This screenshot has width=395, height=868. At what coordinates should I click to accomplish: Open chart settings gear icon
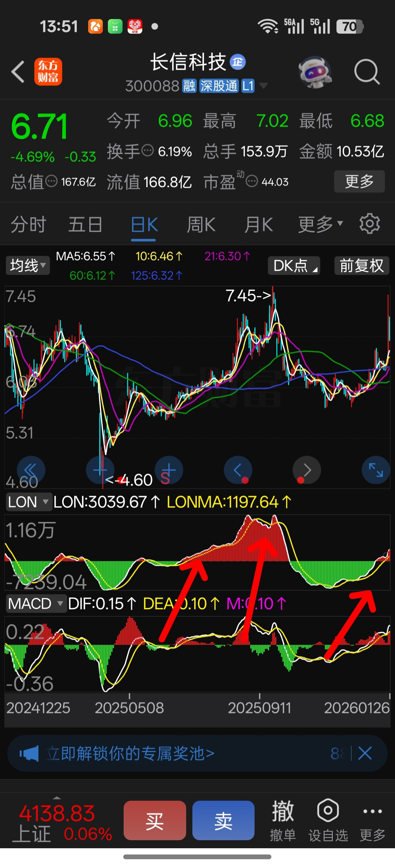tap(369, 224)
